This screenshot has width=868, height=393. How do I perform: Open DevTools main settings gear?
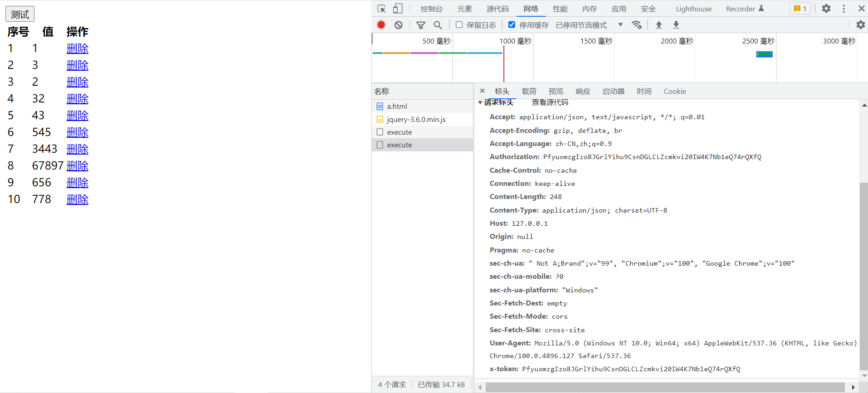pos(826,9)
